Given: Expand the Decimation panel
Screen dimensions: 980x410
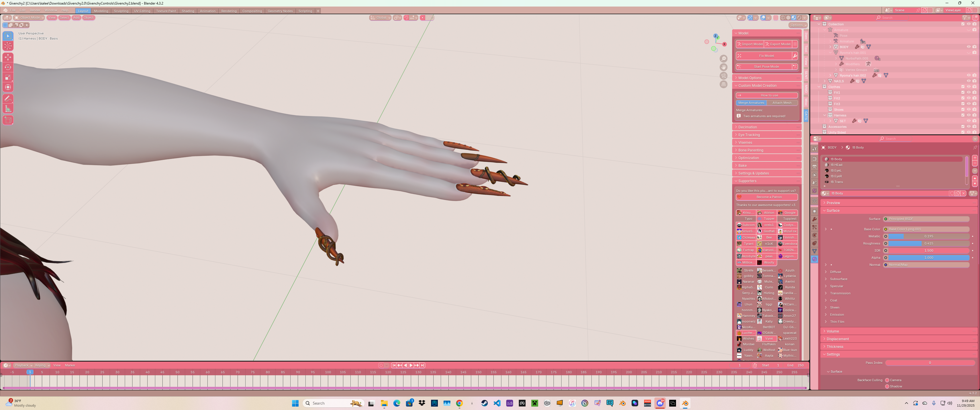Looking at the screenshot, I should coord(767,127).
